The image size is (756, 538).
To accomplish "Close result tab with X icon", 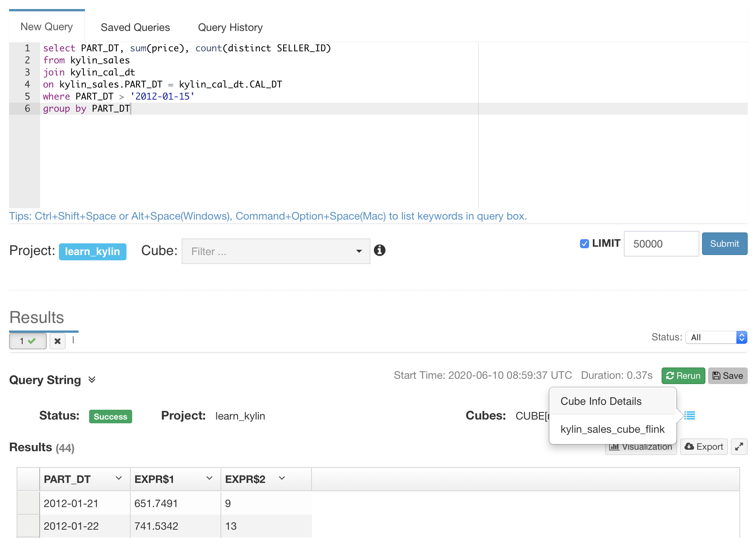I will (x=57, y=341).
